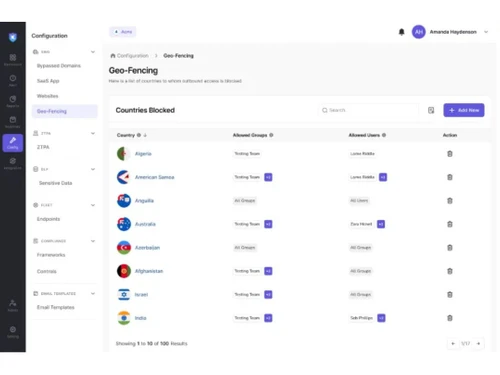The image size is (500, 375).
Task: Delete the Anguilla row
Action: point(450,201)
